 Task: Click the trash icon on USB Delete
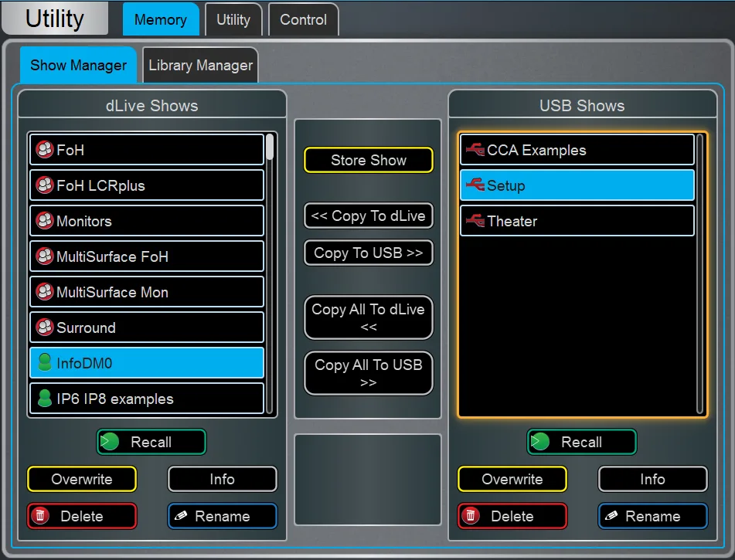click(x=471, y=516)
